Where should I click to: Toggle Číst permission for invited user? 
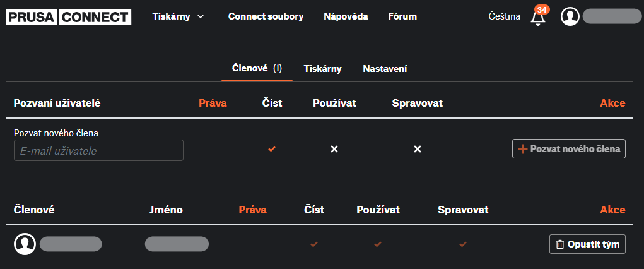[x=272, y=149]
